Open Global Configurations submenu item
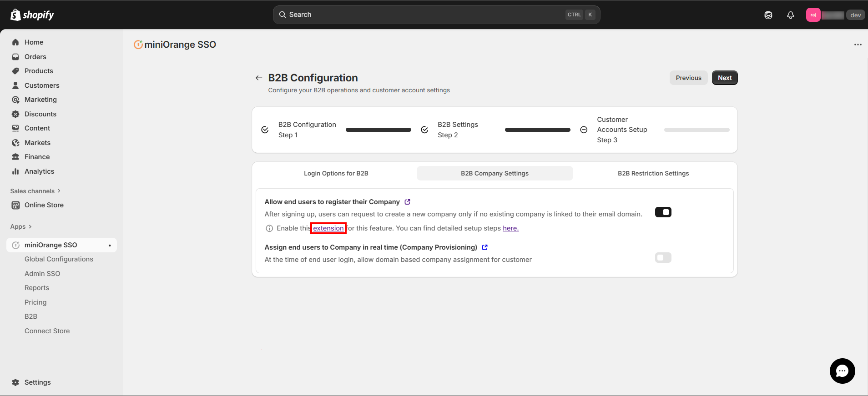The height and width of the screenshot is (396, 868). click(x=59, y=259)
